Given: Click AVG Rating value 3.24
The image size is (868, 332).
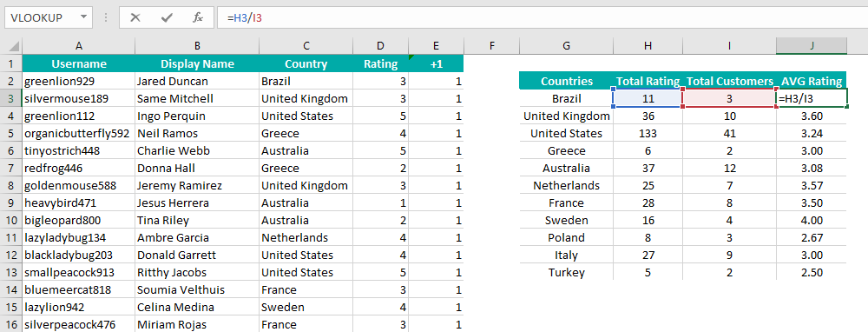Looking at the screenshot, I should 812,134.
